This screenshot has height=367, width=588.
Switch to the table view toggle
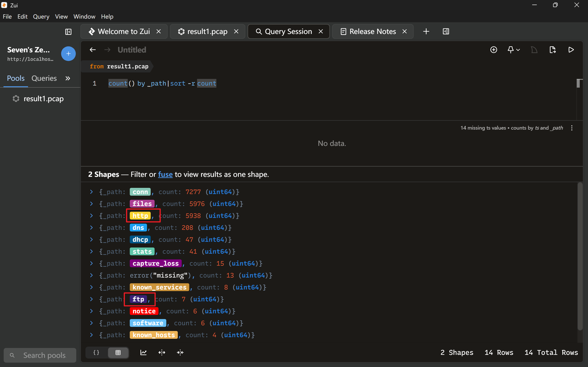tap(118, 353)
